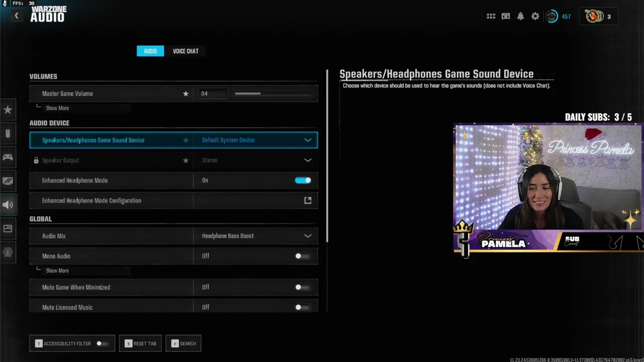Open the grid menu icon in header

pos(491,17)
